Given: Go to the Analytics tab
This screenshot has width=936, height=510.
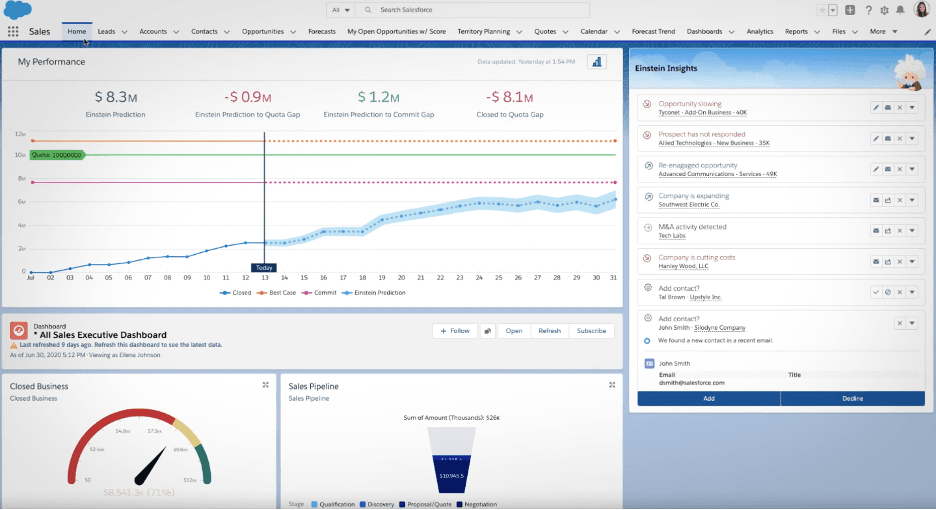Looking at the screenshot, I should (760, 32).
